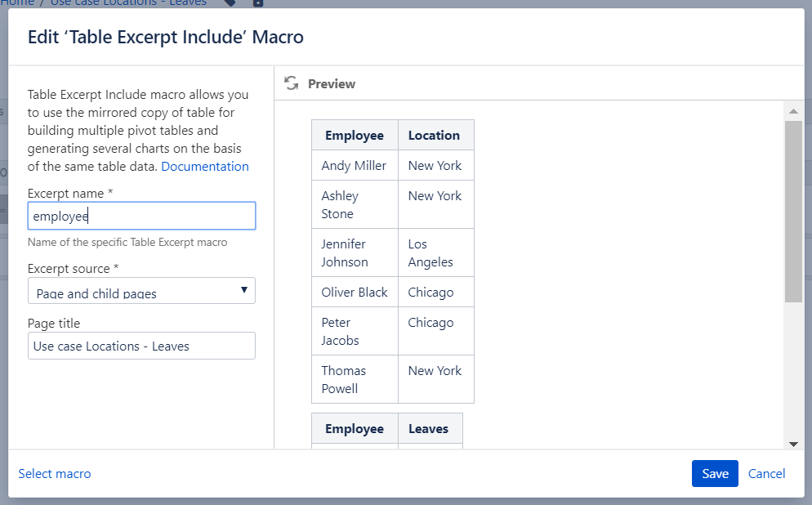Focus the Excerpt name input field

[141, 216]
